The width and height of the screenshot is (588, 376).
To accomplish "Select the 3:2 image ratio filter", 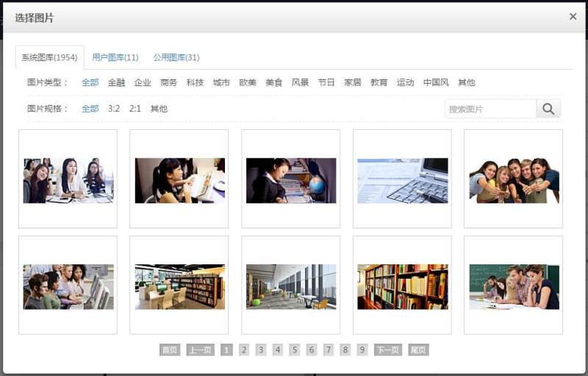I will point(114,109).
